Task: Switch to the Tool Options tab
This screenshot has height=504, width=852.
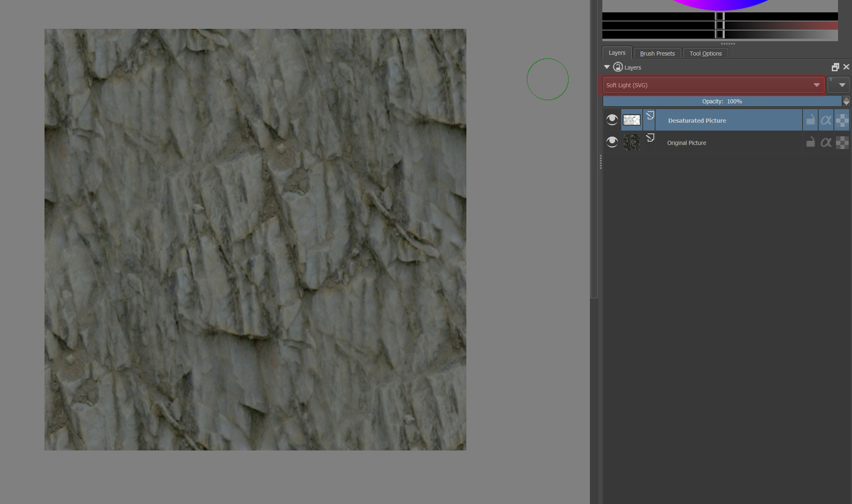Action: pos(705,54)
